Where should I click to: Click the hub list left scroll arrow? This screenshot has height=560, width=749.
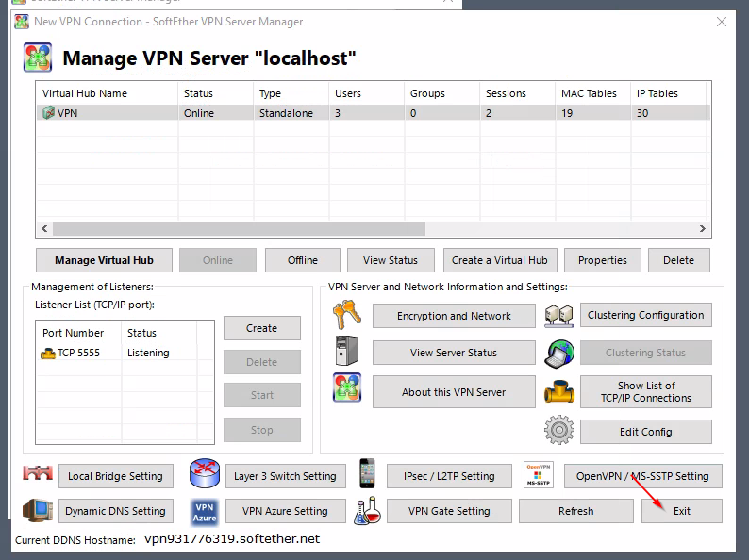tap(44, 229)
